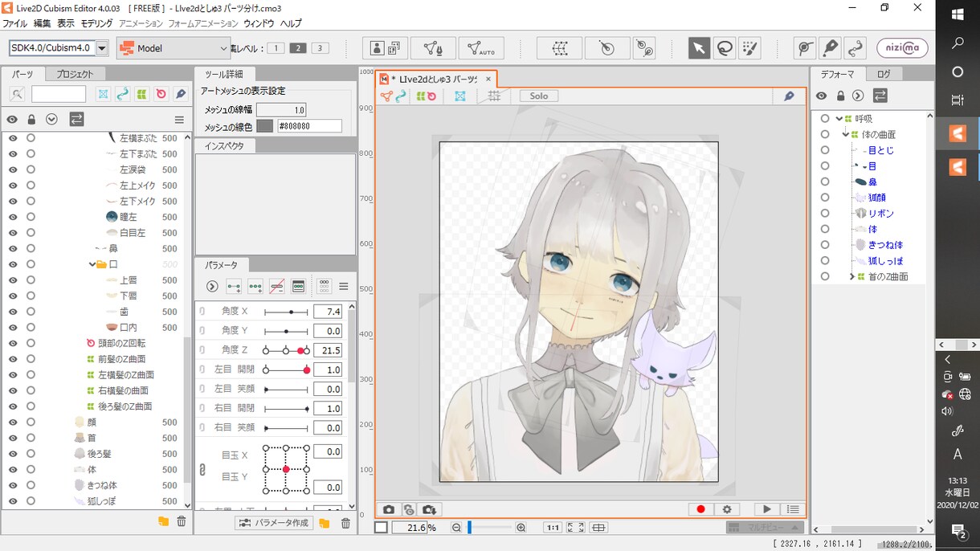Take a canvas snapshot with the camera
This screenshot has width=980, height=551.
[x=389, y=509]
